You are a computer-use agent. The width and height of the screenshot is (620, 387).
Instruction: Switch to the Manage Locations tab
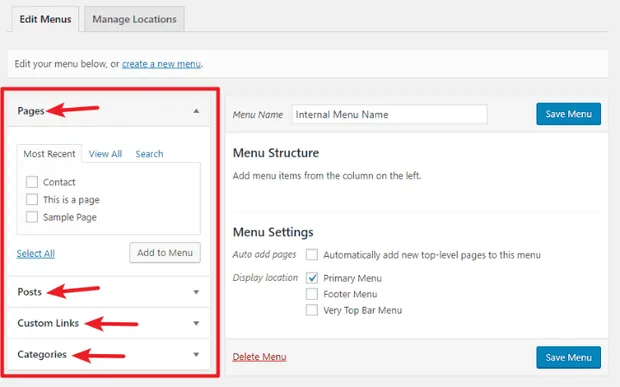134,19
